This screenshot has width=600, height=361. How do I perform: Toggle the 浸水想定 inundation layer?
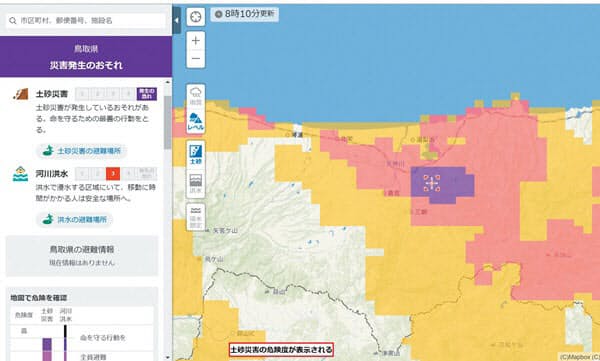tap(196, 217)
